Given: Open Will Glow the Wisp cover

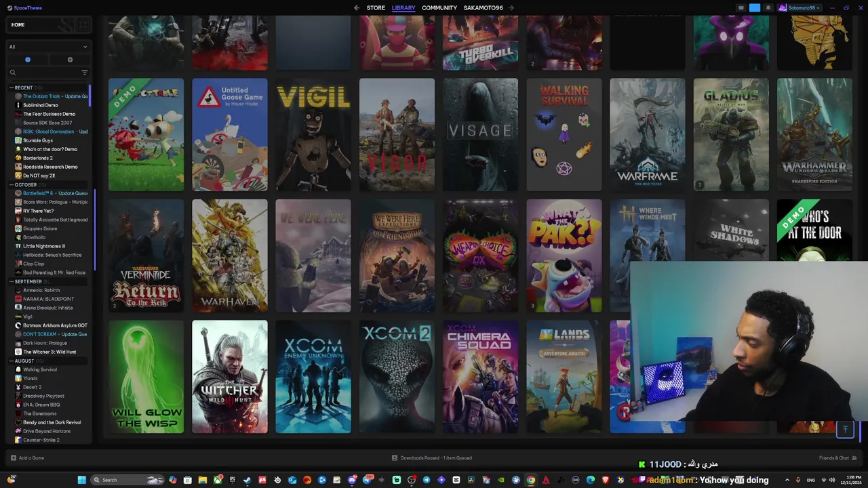Looking at the screenshot, I should 146,377.
